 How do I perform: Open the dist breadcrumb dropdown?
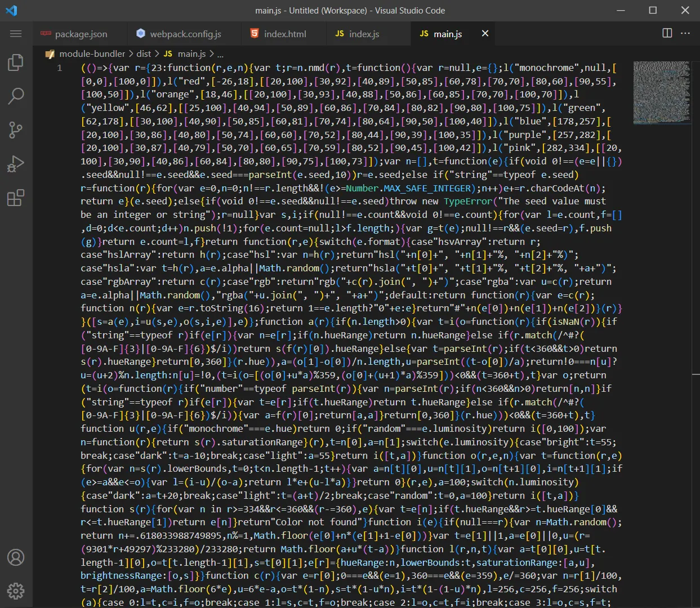click(x=144, y=54)
